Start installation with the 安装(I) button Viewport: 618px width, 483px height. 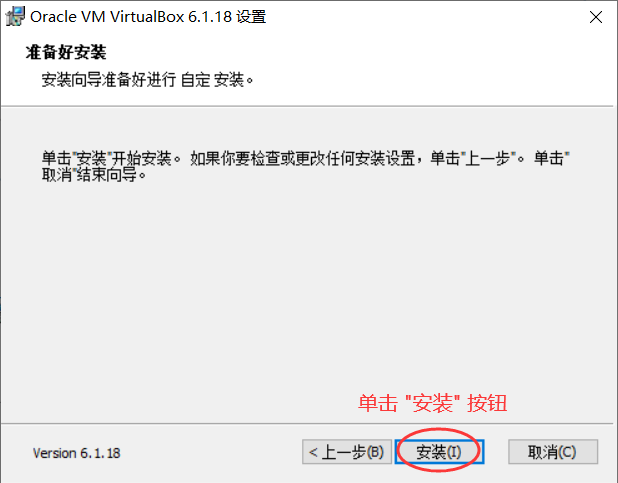pos(439,452)
